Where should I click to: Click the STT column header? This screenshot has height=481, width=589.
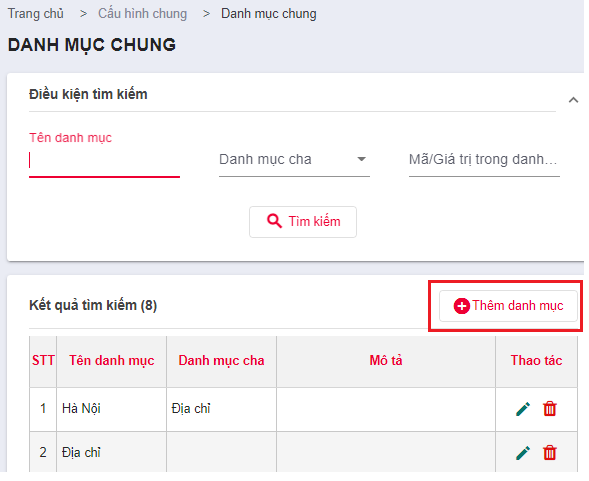point(43,361)
